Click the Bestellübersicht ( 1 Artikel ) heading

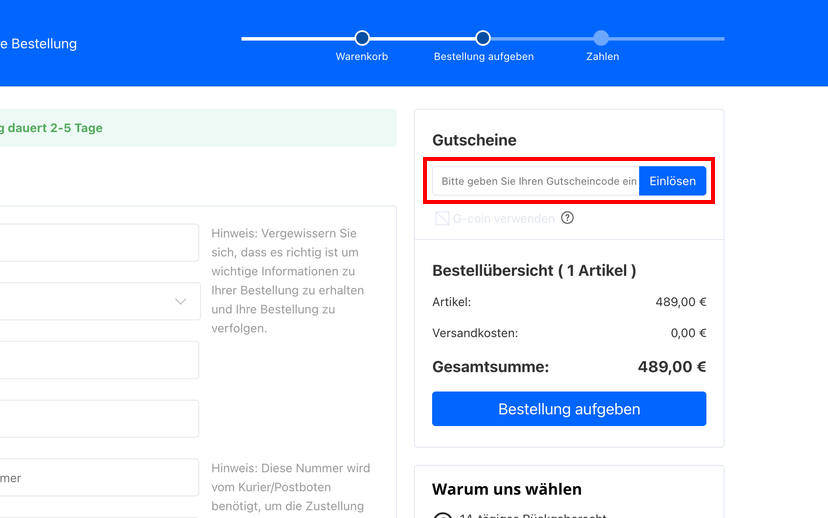(x=534, y=270)
